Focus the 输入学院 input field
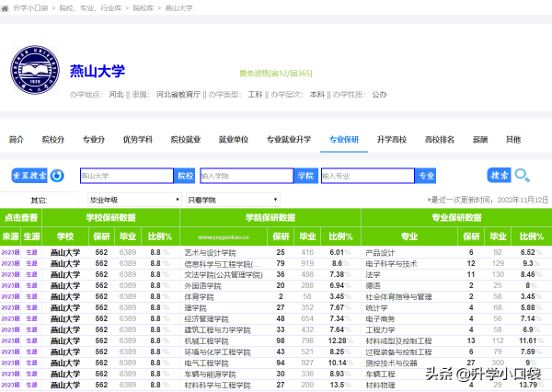This screenshot has width=552, height=392. pyautogui.click(x=247, y=176)
